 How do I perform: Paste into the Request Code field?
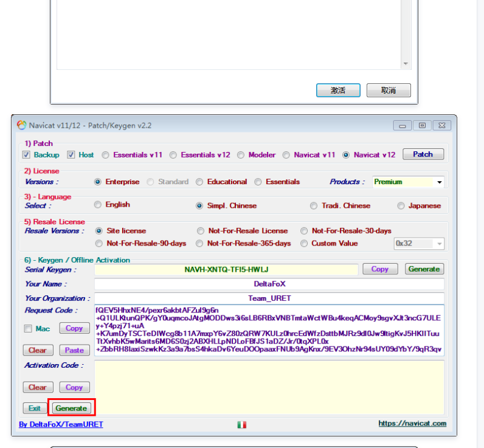[74, 350]
